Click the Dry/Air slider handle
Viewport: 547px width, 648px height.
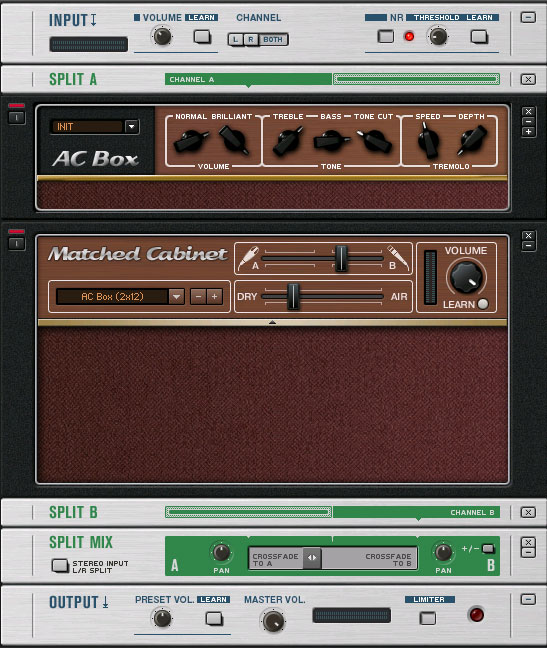(x=293, y=296)
